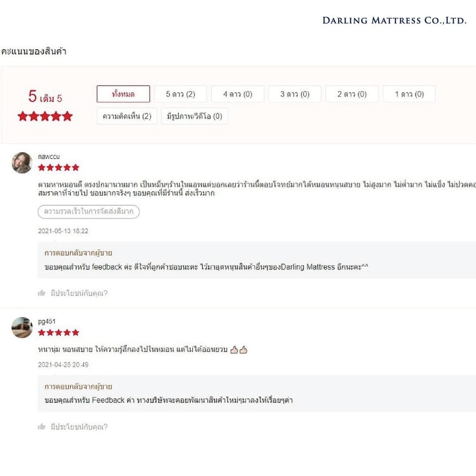The width and height of the screenshot is (476, 476).
Task: Click the 5 เต็ม 5 score text
Action: pos(45,96)
